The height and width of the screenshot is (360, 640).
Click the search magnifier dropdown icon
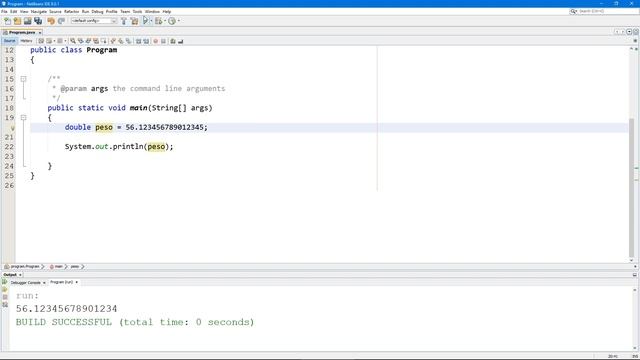click(x=573, y=11)
